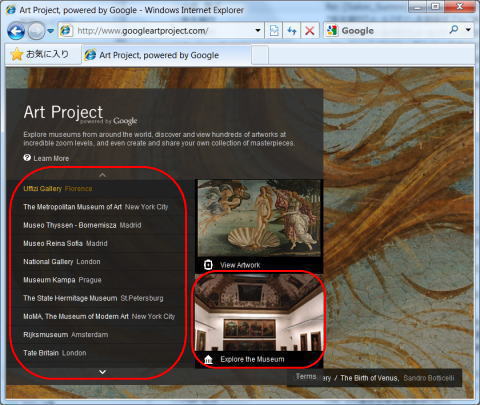Open the Terms link

306,377
